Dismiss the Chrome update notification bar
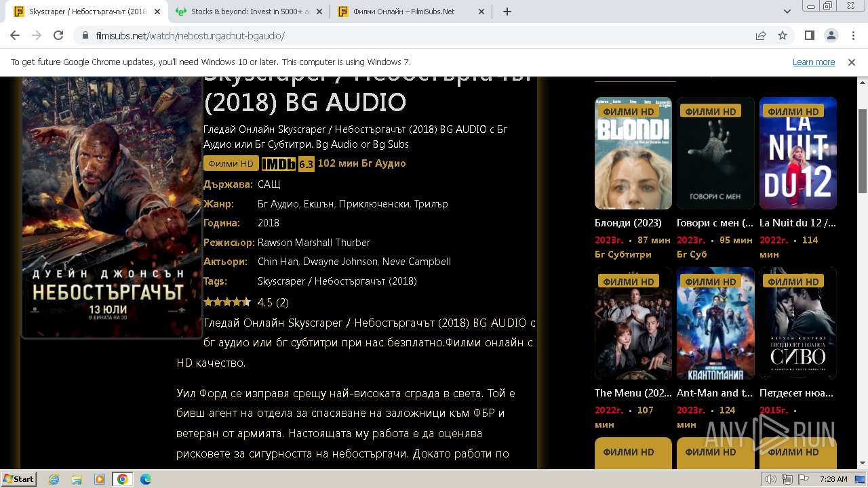Viewport: 868px width, 488px height. tap(852, 62)
